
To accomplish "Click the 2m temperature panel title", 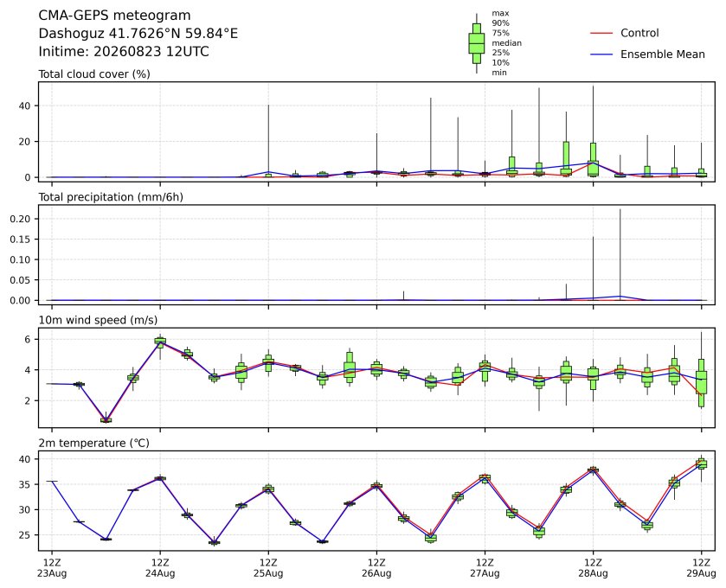I will (94, 444).
